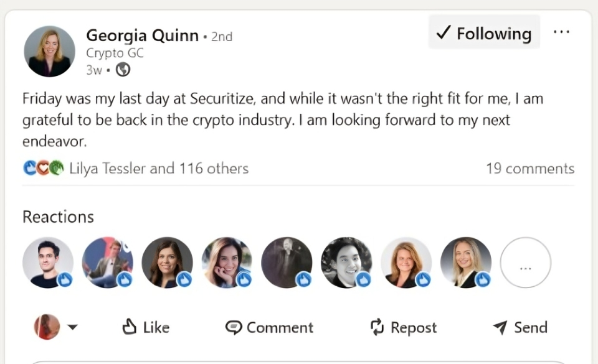The height and width of the screenshot is (364, 598).
Task: Open Lilya Tessler and 116 others list
Action: click(159, 168)
